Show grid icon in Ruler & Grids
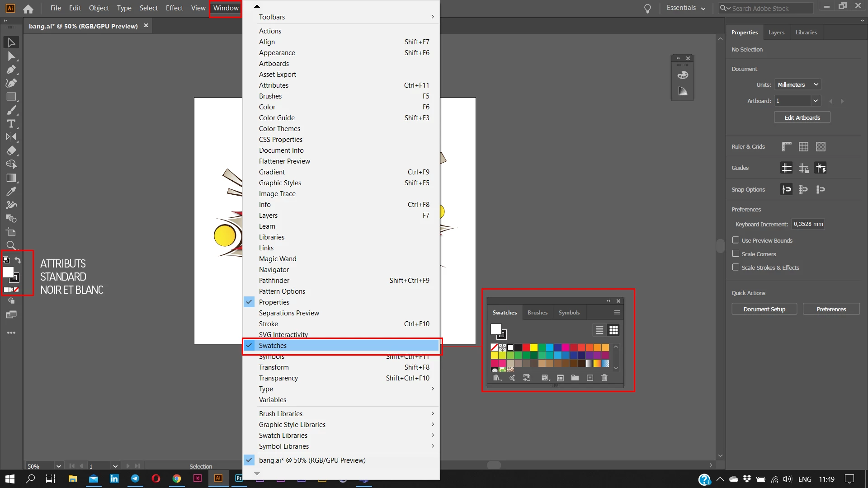 point(803,146)
